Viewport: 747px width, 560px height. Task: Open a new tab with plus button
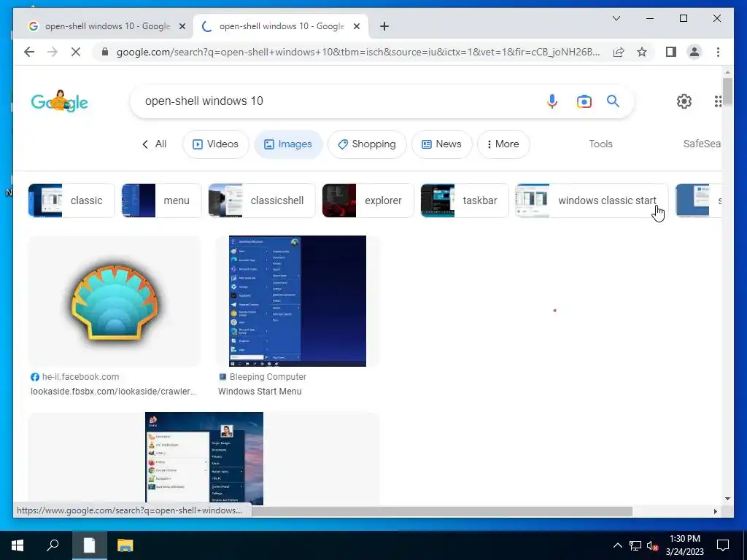click(x=384, y=26)
